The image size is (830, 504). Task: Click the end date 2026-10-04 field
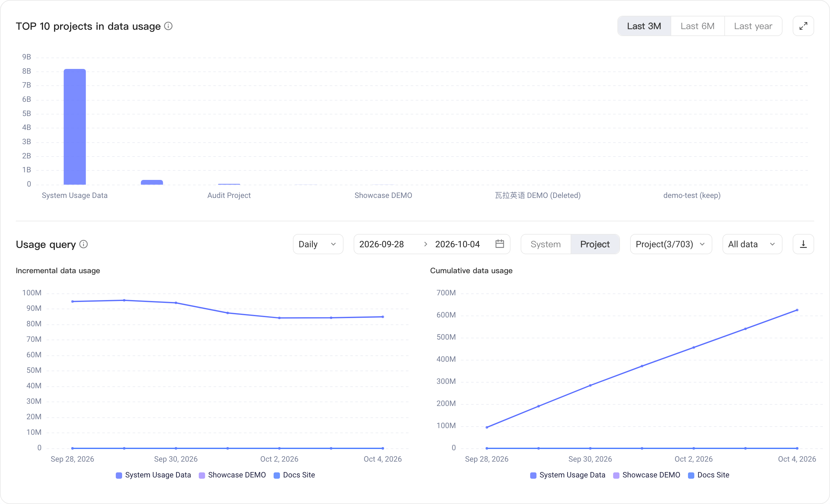457,244
